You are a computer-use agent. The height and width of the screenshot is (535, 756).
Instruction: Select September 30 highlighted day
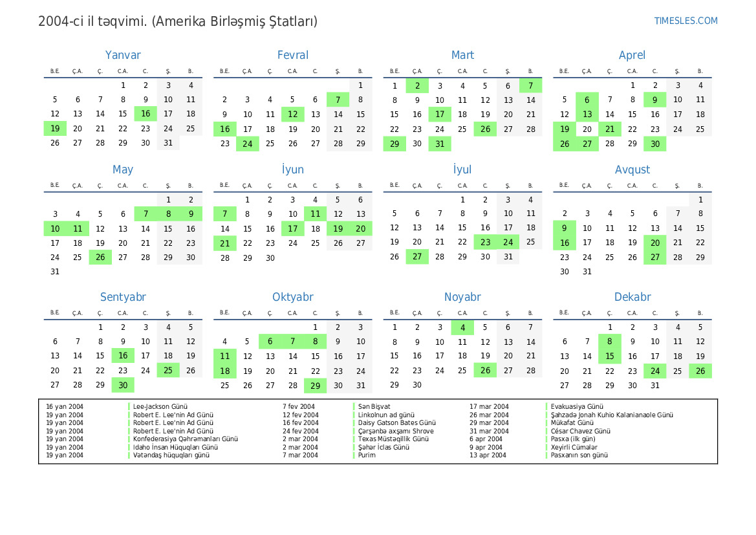123,385
